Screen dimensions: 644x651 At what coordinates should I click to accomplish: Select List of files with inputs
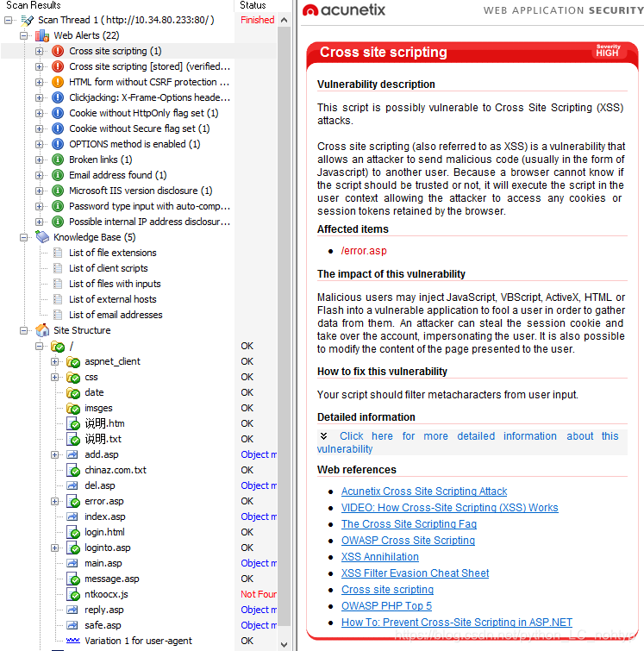point(115,284)
